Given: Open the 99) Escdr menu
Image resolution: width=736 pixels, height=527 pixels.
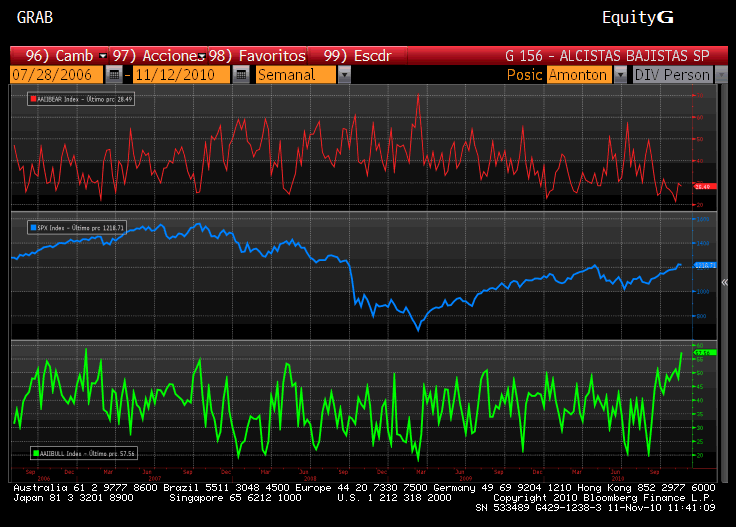Looking at the screenshot, I should [357, 56].
